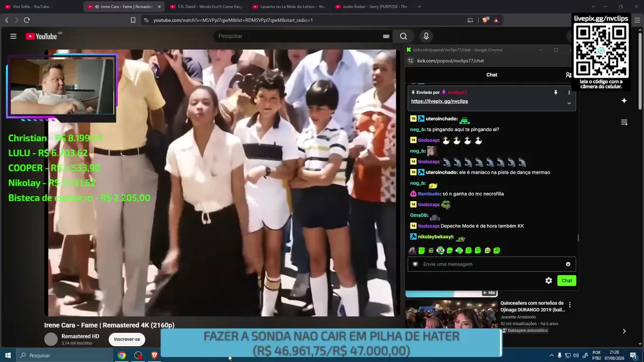This screenshot has width=644, height=362.
Task: Go back in browser history
Action: (7, 20)
